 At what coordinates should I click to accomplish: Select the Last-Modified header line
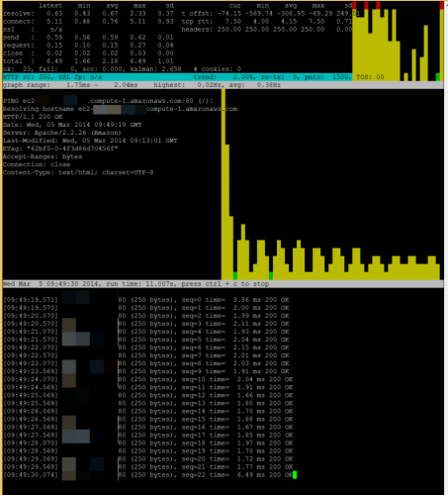click(x=90, y=141)
